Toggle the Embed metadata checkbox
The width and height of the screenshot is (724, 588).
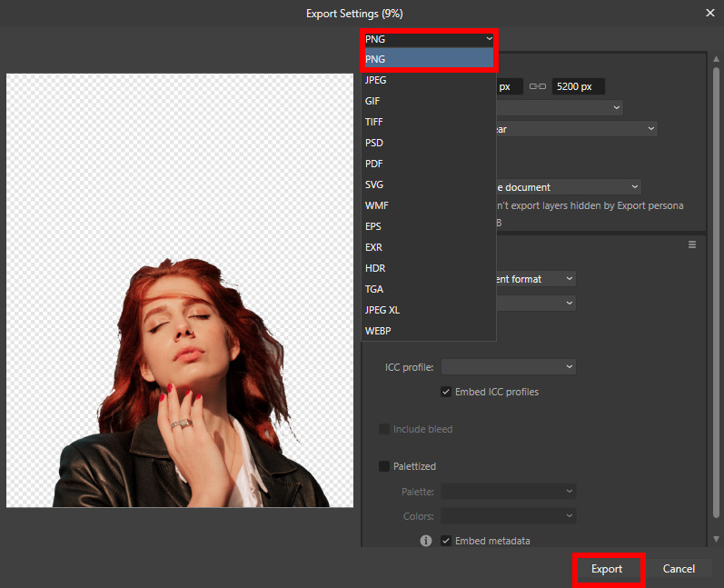click(446, 541)
